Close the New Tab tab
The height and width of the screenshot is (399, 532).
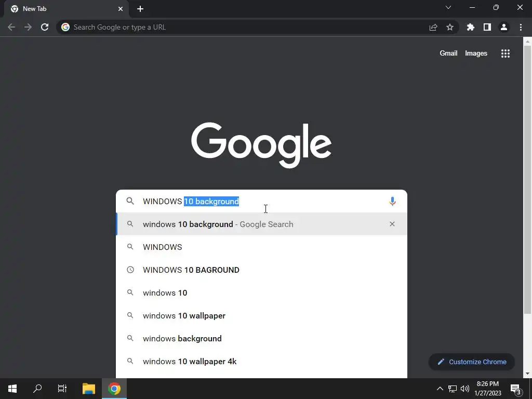(x=121, y=9)
